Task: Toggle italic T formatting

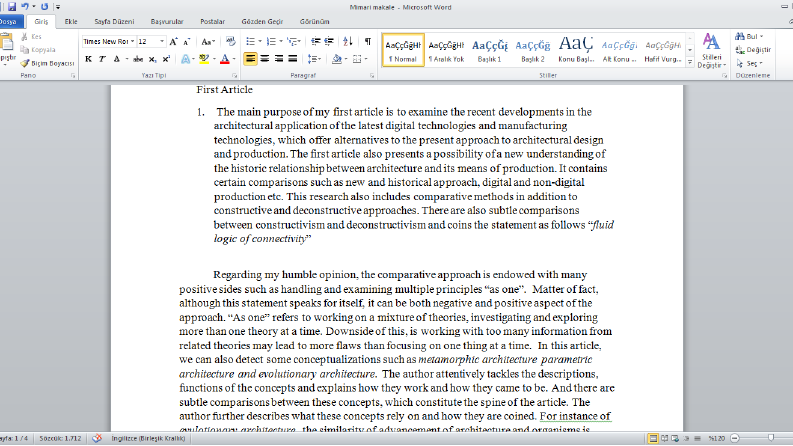Action: click(102, 59)
